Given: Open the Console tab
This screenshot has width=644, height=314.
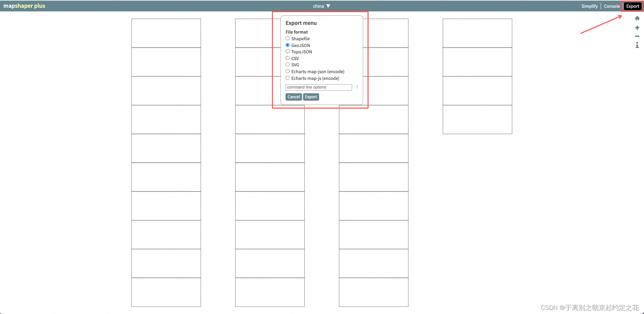Looking at the screenshot, I should click(x=612, y=6).
